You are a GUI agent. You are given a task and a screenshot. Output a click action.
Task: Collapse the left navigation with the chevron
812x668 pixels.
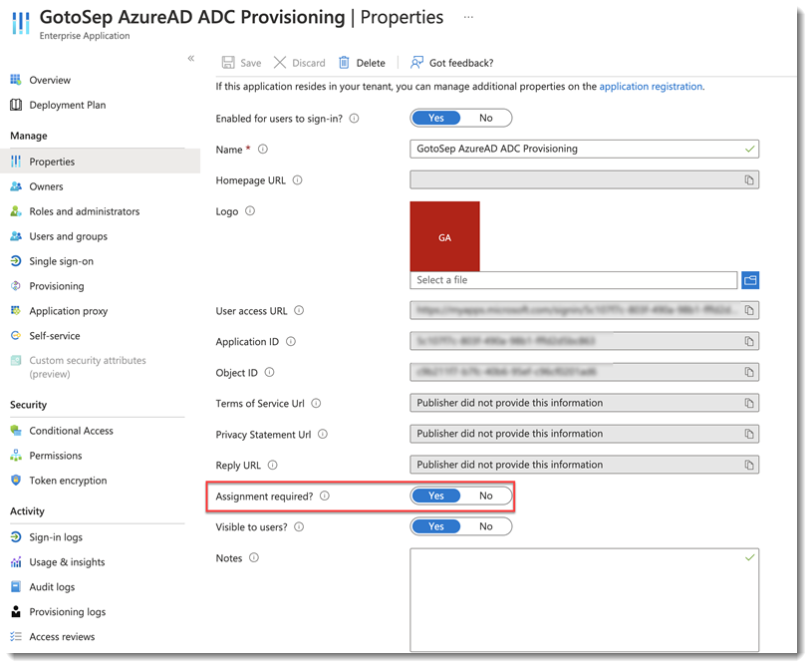pyautogui.click(x=191, y=58)
